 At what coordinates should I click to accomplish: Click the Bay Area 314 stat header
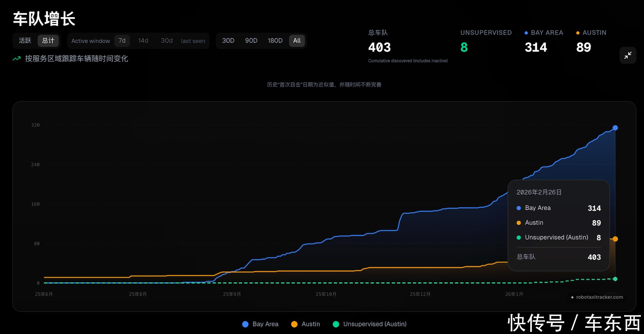pyautogui.click(x=543, y=33)
